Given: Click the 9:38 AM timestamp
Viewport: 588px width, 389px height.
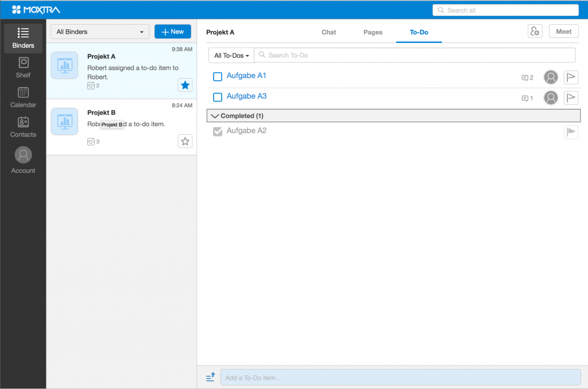Looking at the screenshot, I should [182, 49].
